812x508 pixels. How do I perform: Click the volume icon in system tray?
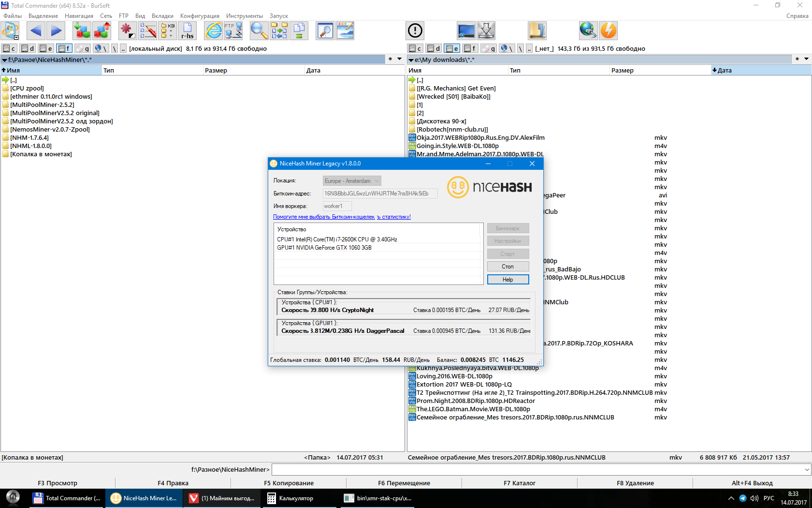coord(754,498)
